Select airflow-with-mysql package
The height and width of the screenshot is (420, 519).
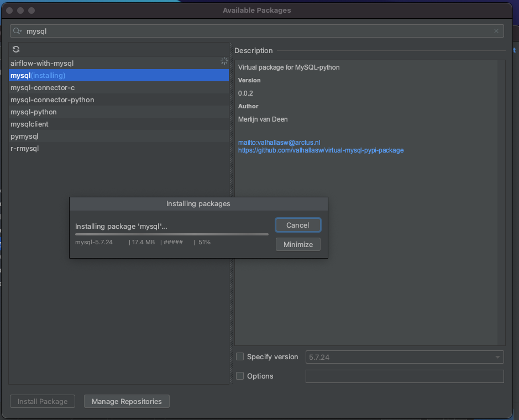(118, 63)
